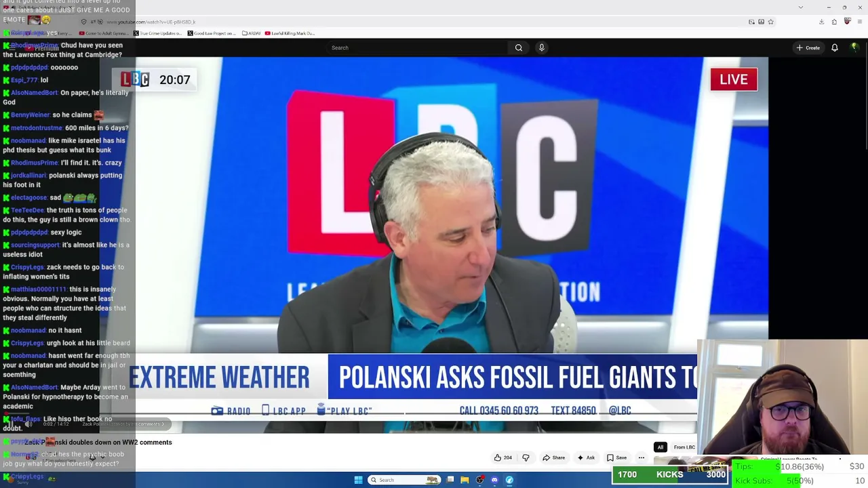This screenshot has width=868, height=488.
Task: Share the video
Action: 553,457
